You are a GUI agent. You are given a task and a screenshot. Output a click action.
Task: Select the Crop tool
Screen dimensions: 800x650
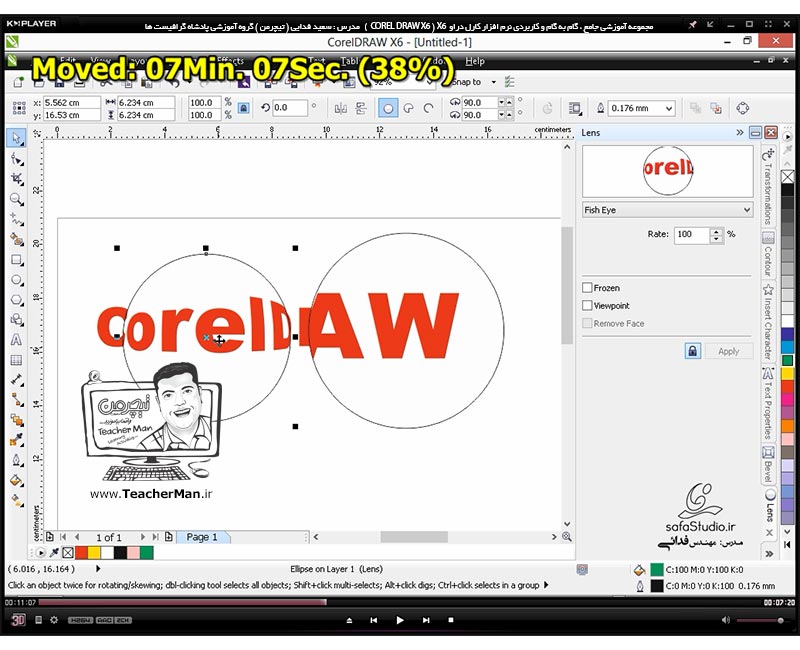16,179
